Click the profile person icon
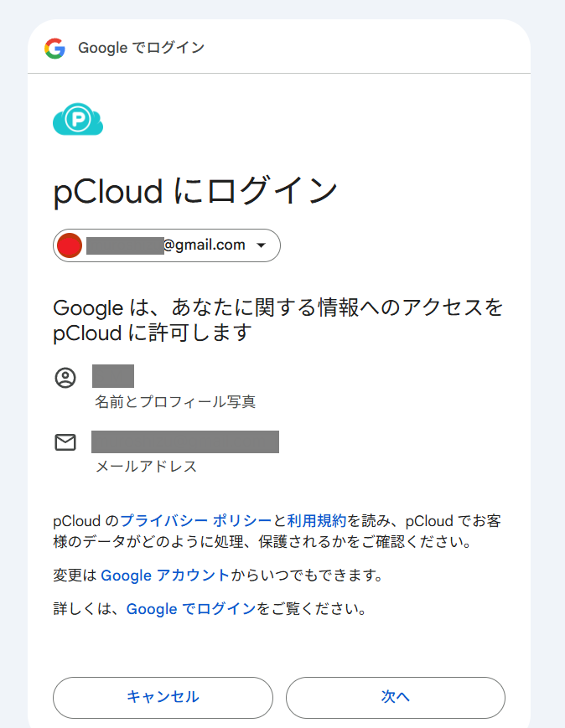The width and height of the screenshot is (565, 728). coord(65,378)
